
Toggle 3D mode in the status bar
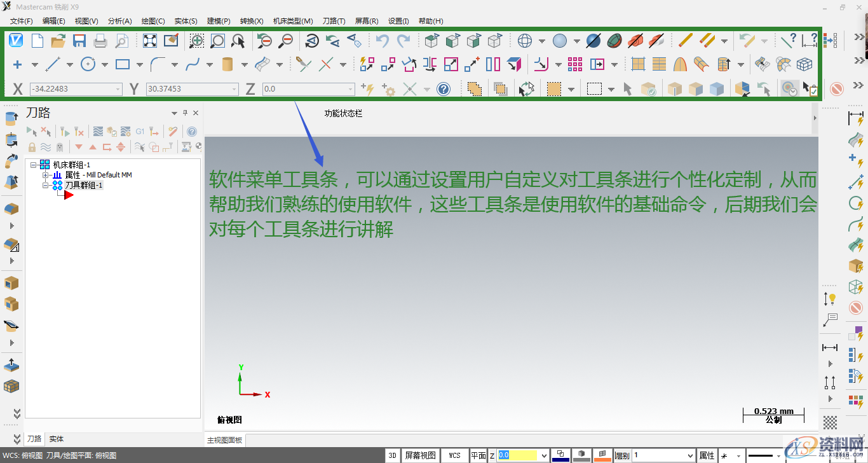pos(392,455)
